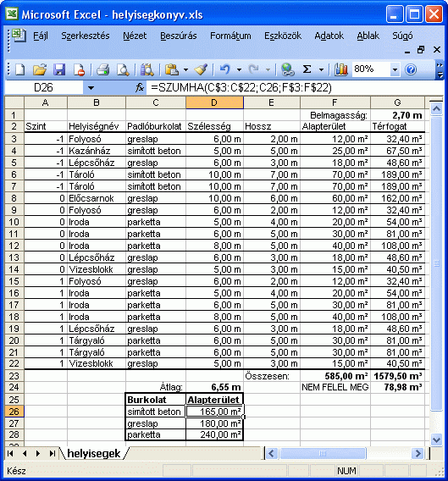Select cell with 585,00 m² total

pyautogui.click(x=335, y=376)
